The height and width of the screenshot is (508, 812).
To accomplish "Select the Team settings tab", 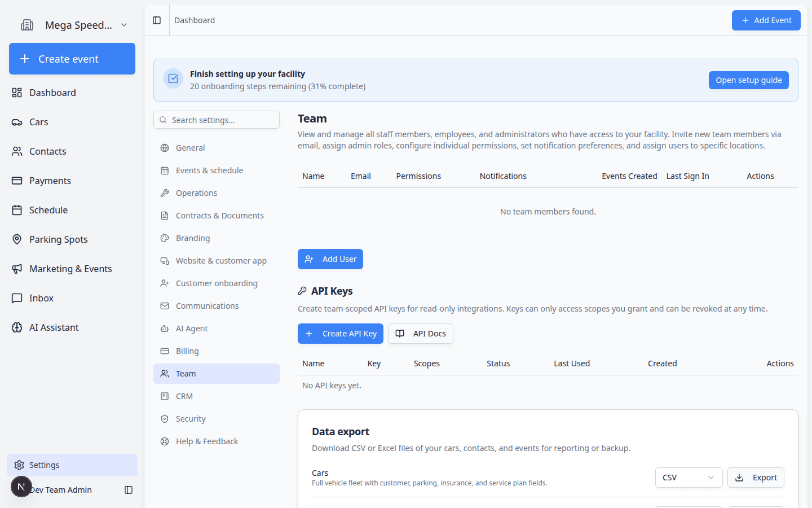I will [217, 374].
